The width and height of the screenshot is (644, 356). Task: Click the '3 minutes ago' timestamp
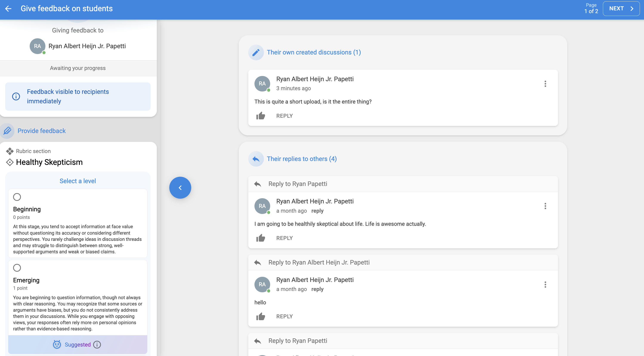point(294,88)
